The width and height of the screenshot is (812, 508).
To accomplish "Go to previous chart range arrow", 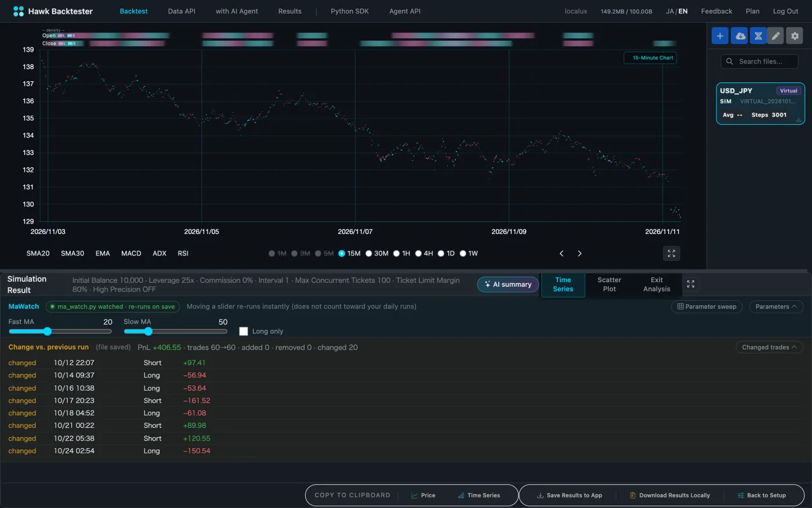I will [x=561, y=254].
